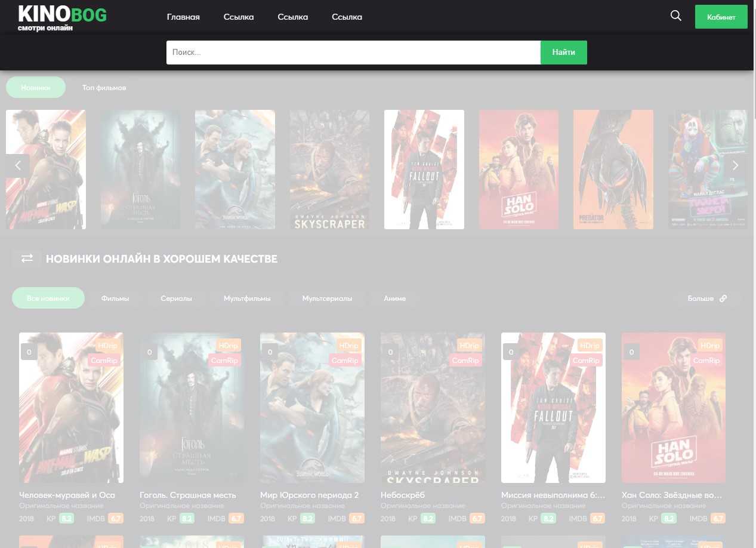Click title Хан Соло: Звёздные во…
Screen dimensions: 756x548
[x=672, y=495]
